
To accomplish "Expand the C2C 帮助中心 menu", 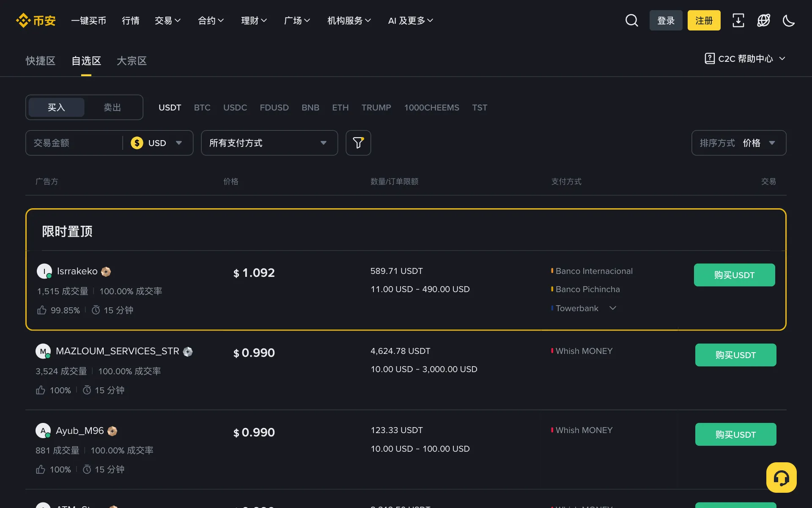I will click(x=745, y=58).
